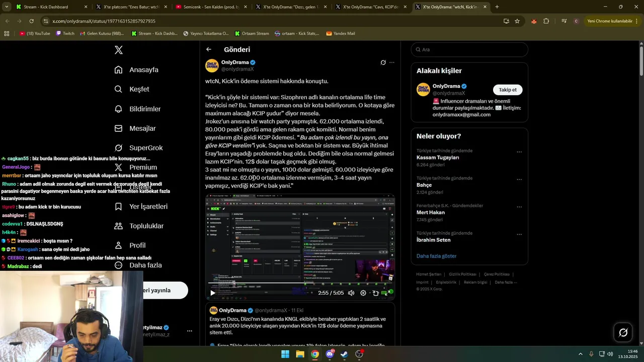Screen dimensions: 644x362
Task: Open File Explorer from taskbar
Action: click(300, 354)
